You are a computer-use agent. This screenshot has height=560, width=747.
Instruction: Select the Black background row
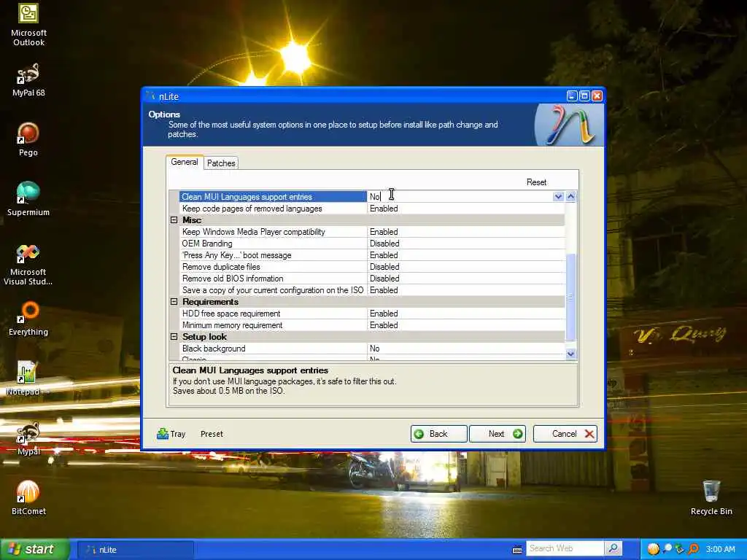coord(372,349)
